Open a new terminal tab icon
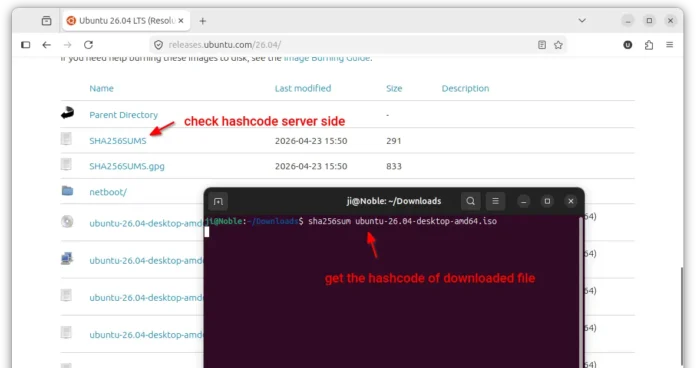Viewport: 700px width, 368px height. pos(218,201)
